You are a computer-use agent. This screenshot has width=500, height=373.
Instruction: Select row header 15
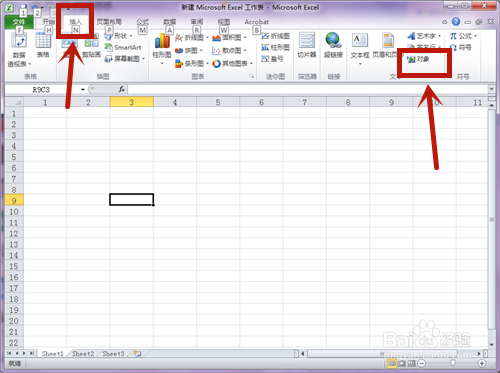point(14,266)
